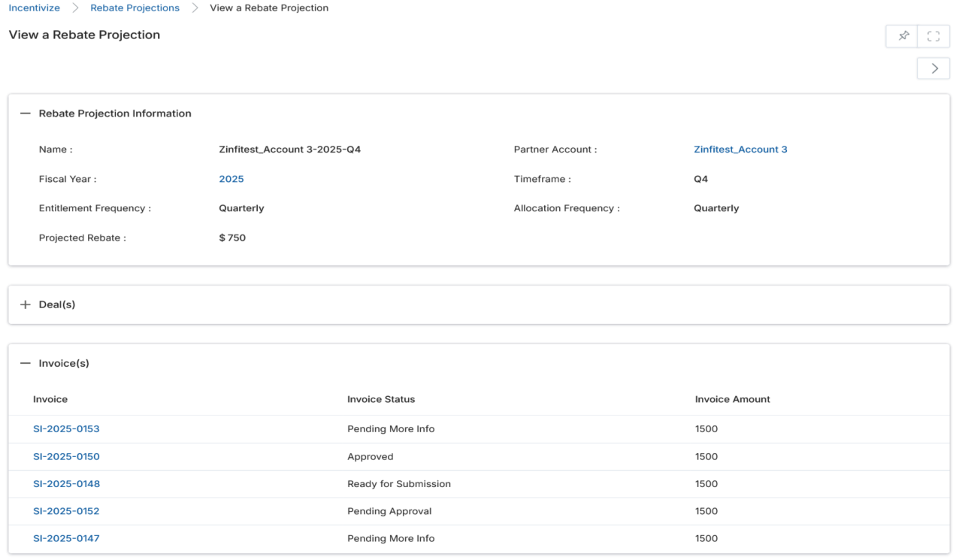The width and height of the screenshot is (956, 560).
Task: Click the Timeframe value Q4
Action: pyautogui.click(x=700, y=179)
